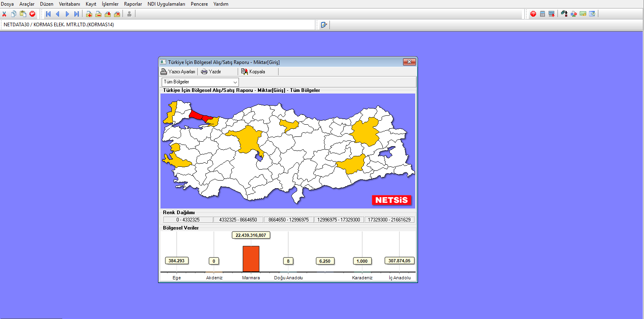
Task: Click the Doğu Anadolu axis label
Action: point(288,278)
